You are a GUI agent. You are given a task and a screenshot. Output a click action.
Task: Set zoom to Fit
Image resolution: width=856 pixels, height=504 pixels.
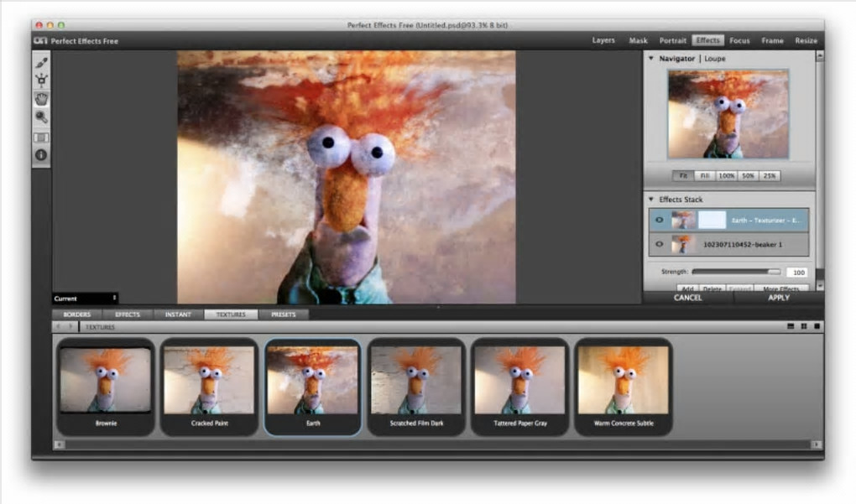click(683, 175)
